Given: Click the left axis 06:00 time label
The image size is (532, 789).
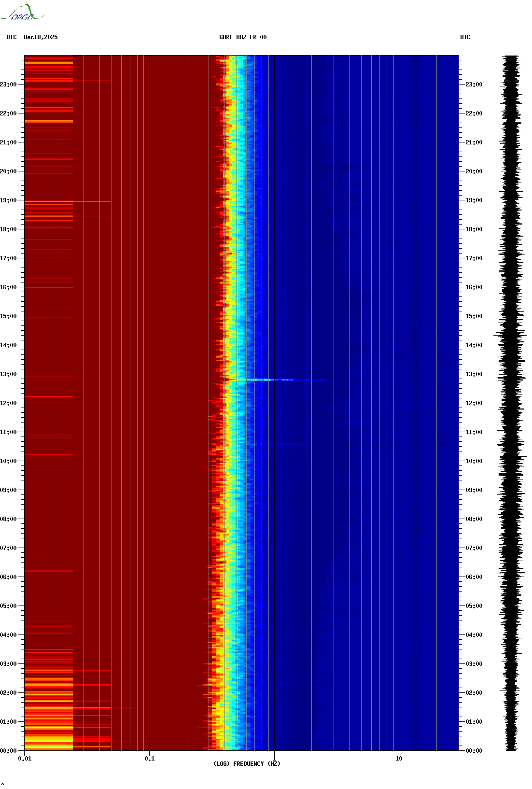Looking at the screenshot, I should click(x=8, y=577).
